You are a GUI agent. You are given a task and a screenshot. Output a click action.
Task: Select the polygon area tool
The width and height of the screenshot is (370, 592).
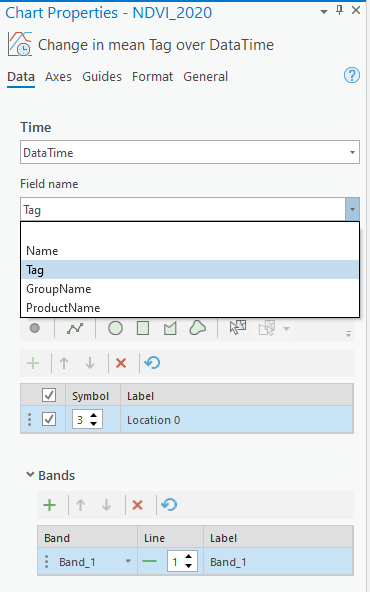[170, 328]
